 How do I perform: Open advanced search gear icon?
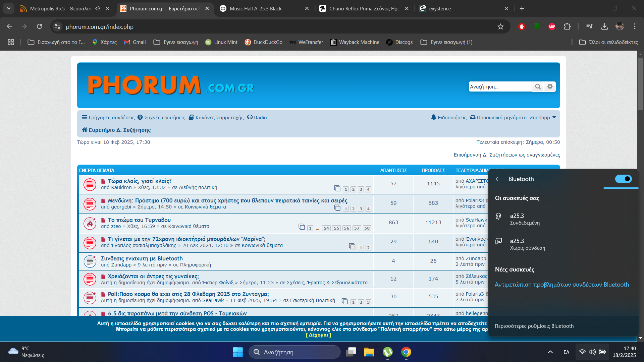coord(550,86)
